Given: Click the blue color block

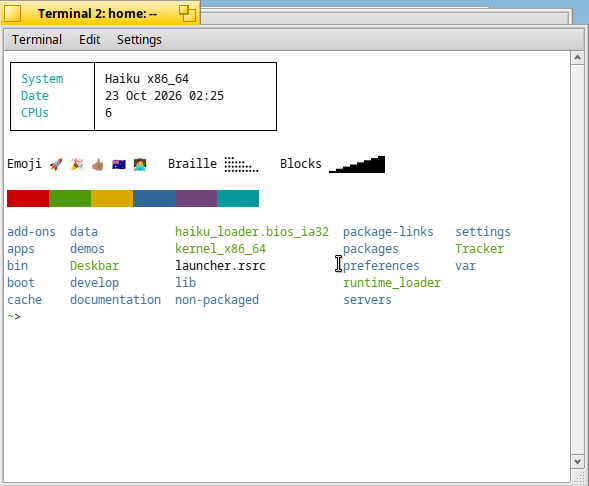Looking at the screenshot, I should [x=154, y=198].
